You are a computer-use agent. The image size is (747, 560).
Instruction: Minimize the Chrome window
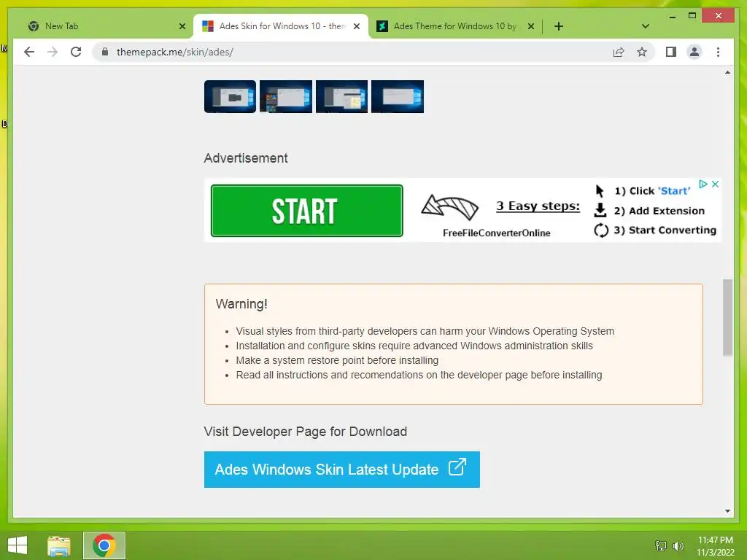(672, 17)
